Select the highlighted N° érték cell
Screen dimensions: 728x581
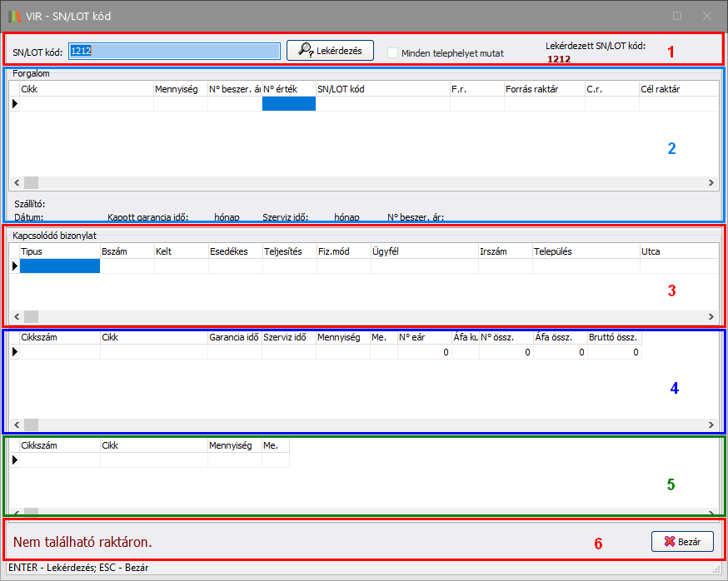point(288,104)
